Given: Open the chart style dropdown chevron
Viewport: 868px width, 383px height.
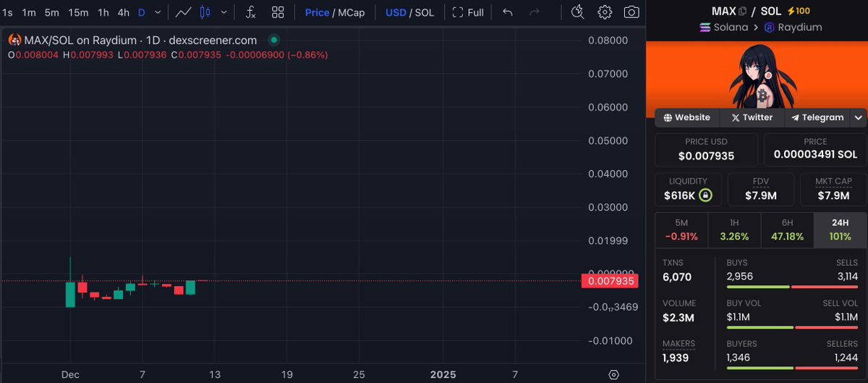Looking at the screenshot, I should (x=224, y=12).
